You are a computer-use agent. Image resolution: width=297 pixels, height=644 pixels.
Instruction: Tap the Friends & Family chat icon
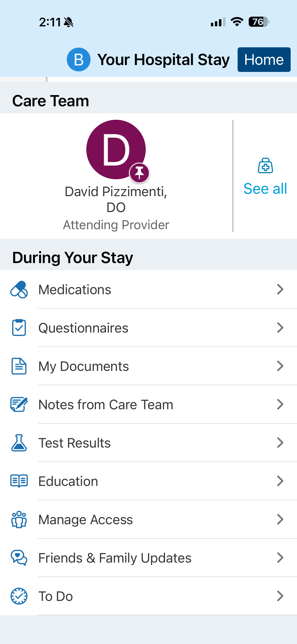19,558
